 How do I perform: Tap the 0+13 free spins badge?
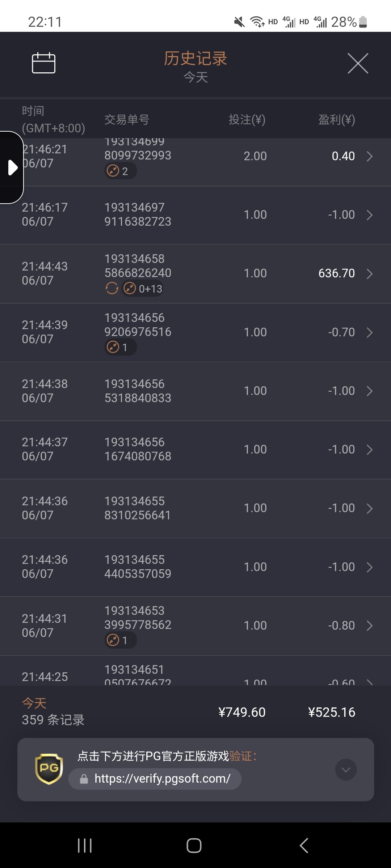click(143, 289)
